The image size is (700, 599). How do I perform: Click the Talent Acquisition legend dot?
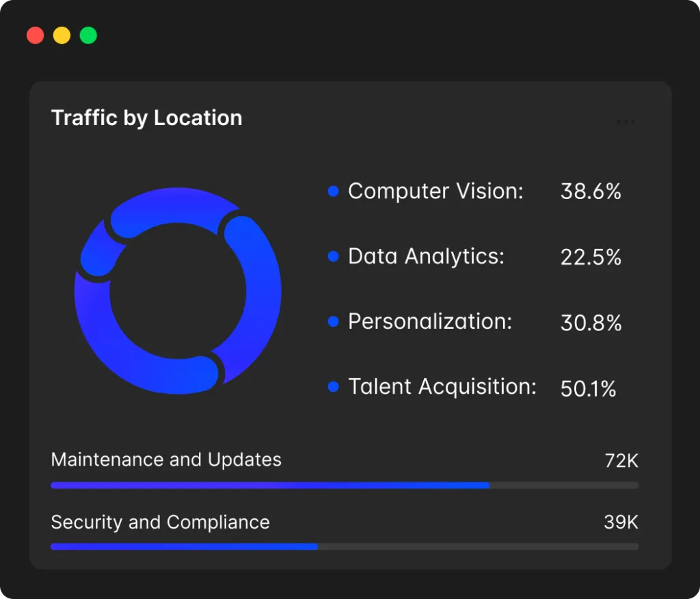click(x=334, y=387)
